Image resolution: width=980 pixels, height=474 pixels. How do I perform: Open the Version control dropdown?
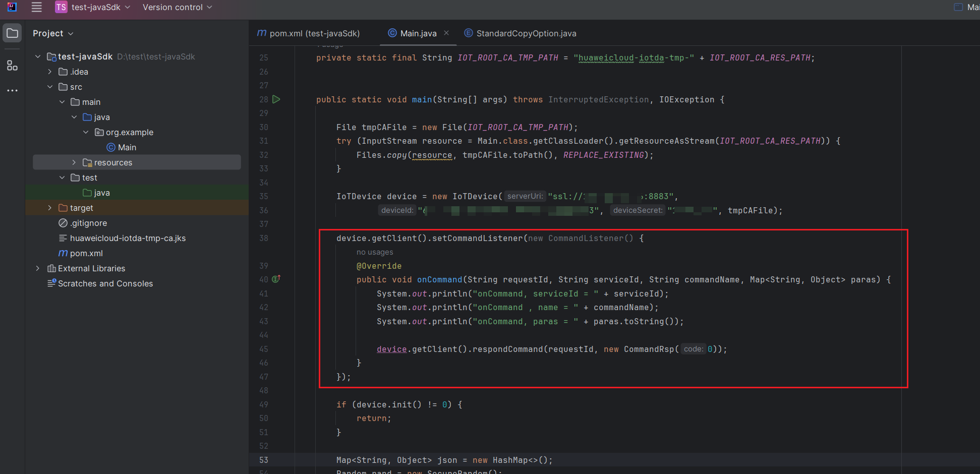(x=177, y=7)
